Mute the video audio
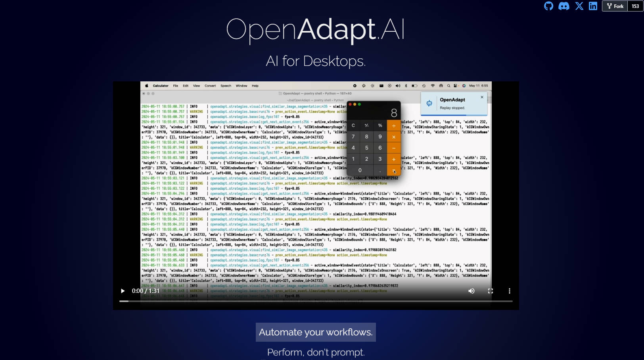Screen dimensions: 644x360 click(x=471, y=291)
